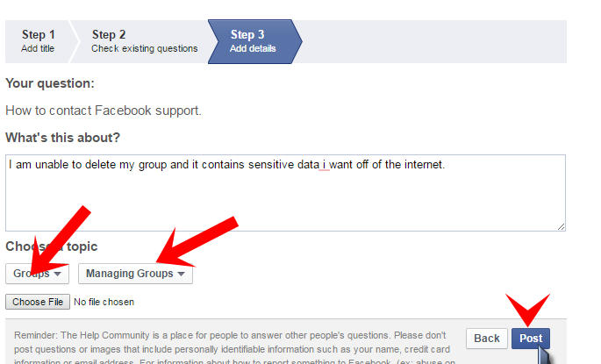Click the Groups dropdown arrow
Screen dimensions: 601x364
[x=58, y=274]
